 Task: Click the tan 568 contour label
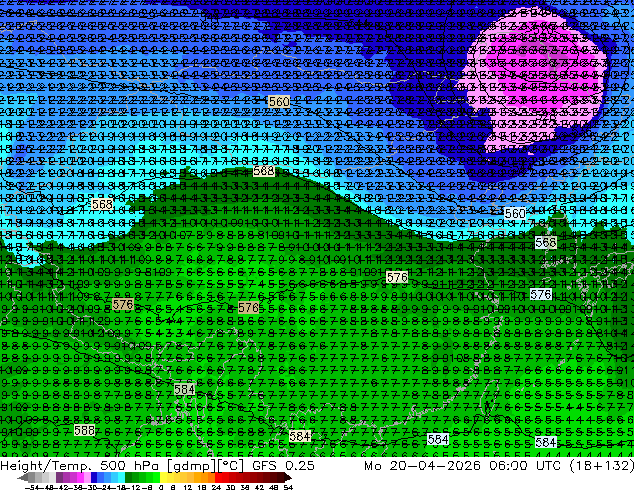click(x=102, y=205)
